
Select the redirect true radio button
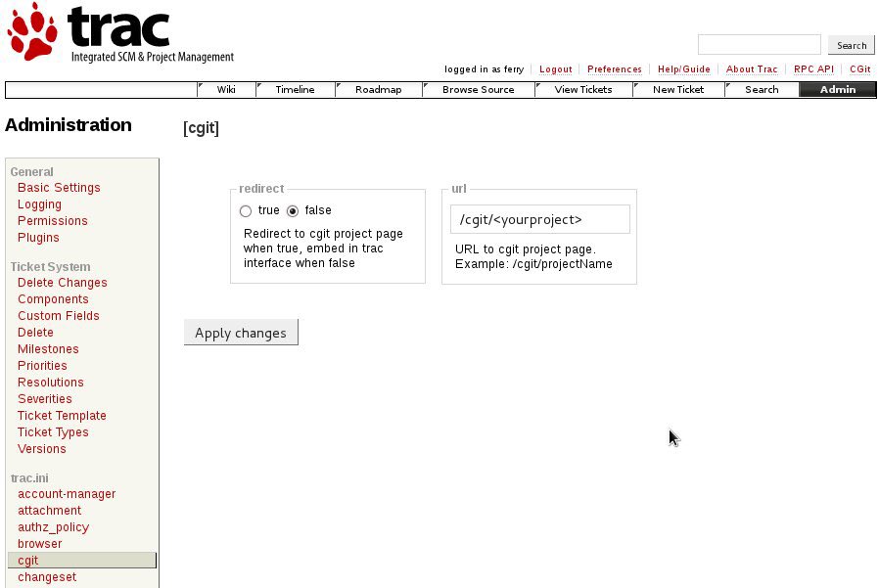(x=246, y=211)
